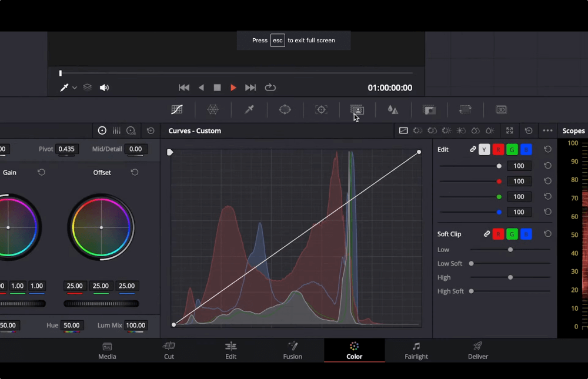
Task: Open the Curves options menu (three dots)
Action: coord(547,130)
